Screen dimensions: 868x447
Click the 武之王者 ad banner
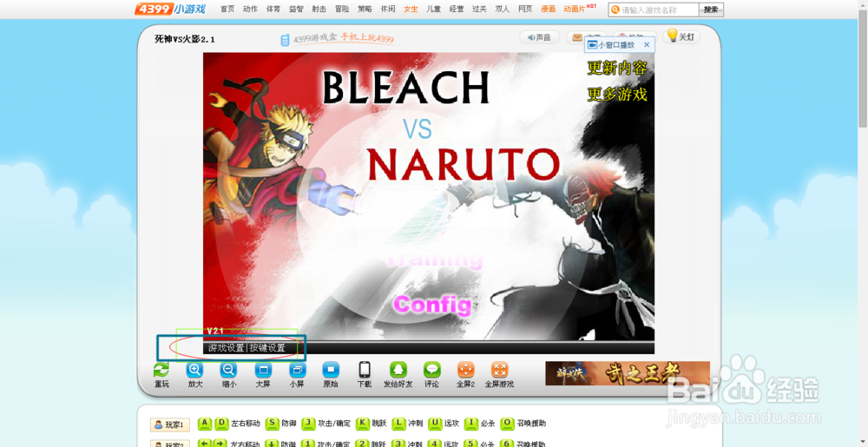[628, 373]
